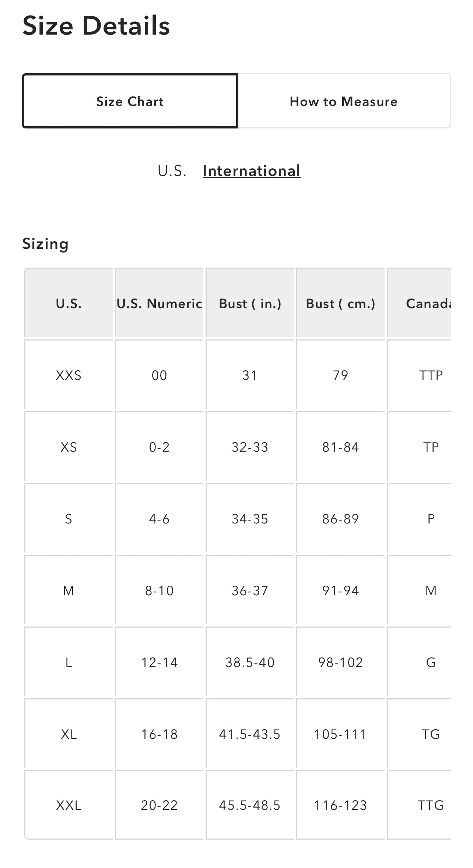Click the 20-22 numeric size cell
Viewport: 473px width, 868px height.
(x=159, y=805)
